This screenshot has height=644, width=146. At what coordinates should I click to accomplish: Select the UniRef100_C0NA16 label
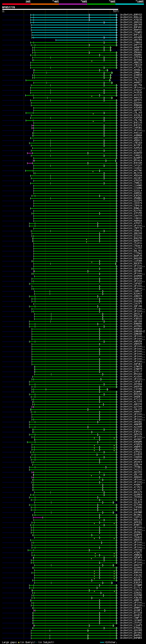[x=131, y=42]
